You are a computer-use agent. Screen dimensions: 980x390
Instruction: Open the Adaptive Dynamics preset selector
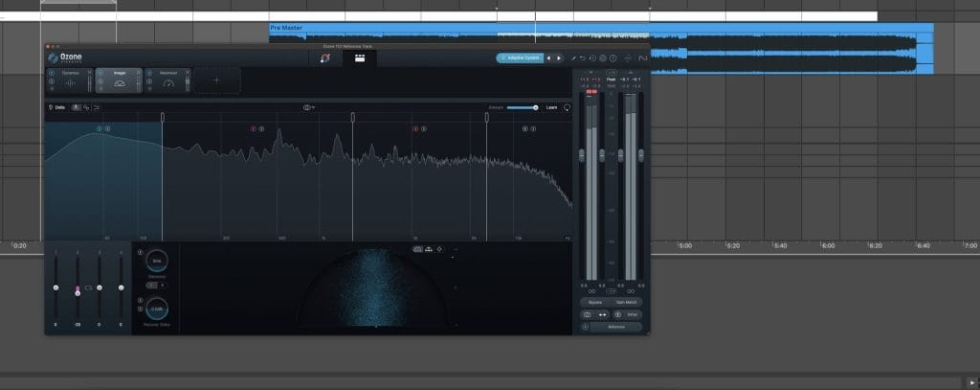point(520,58)
